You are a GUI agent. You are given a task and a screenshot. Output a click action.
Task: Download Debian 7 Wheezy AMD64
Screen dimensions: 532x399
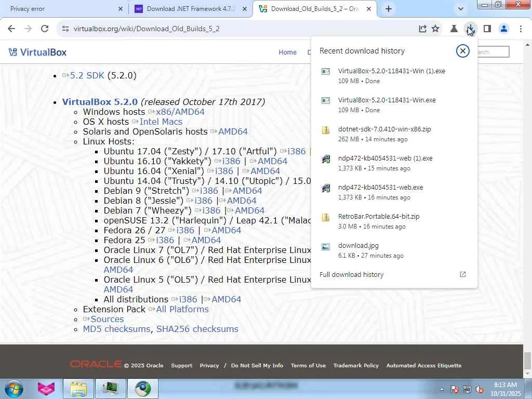point(249,210)
